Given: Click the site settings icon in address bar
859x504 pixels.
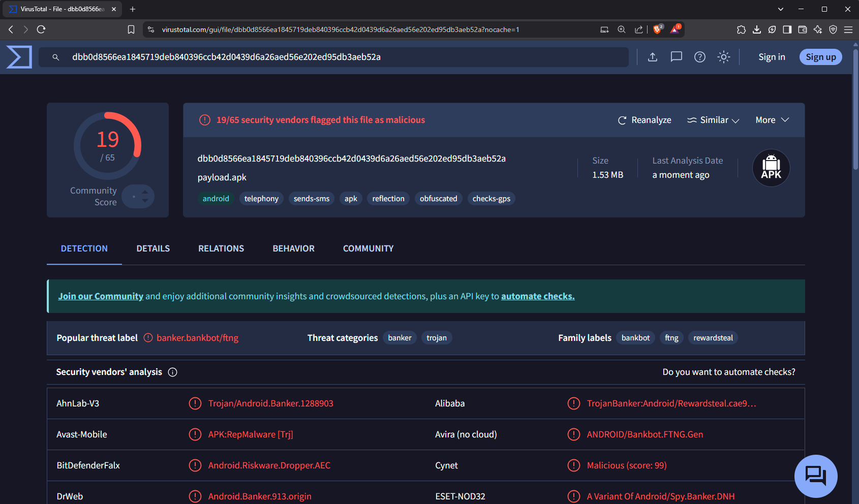Looking at the screenshot, I should pos(151,29).
